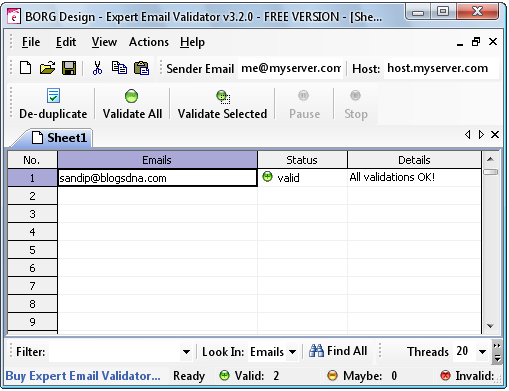
Task: Open the Actions menu
Action: pos(149,42)
